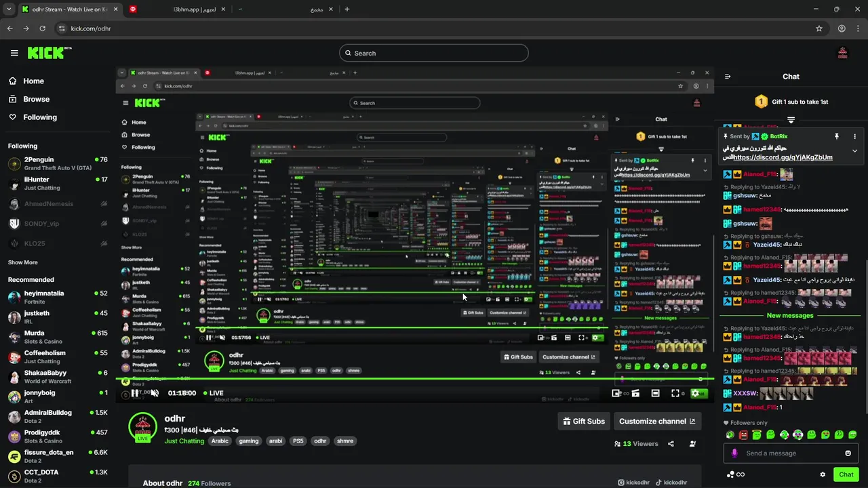Open the Kick sidebar hamburger menu
868x488 pixels.
[x=14, y=53]
